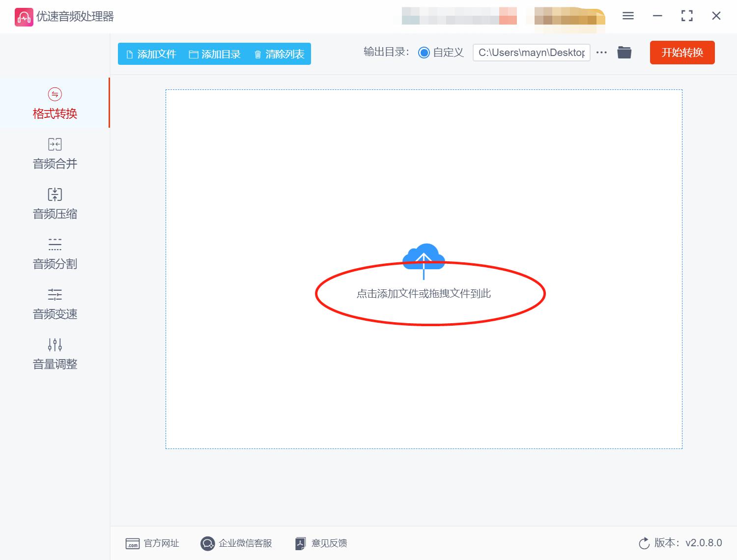Switch to 音频压缩 audio compression
Viewport: 737px width, 560px height.
[x=55, y=203]
